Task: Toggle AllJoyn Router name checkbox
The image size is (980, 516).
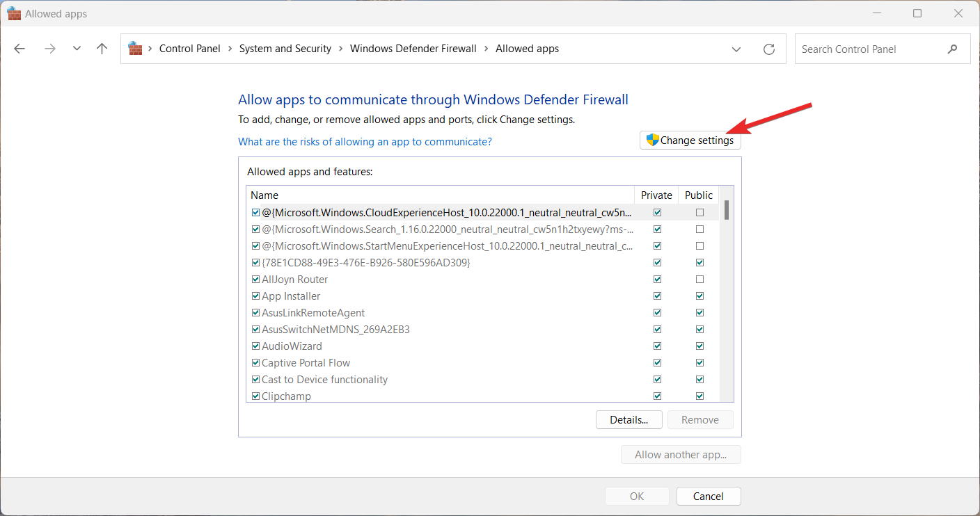Action: tap(255, 279)
